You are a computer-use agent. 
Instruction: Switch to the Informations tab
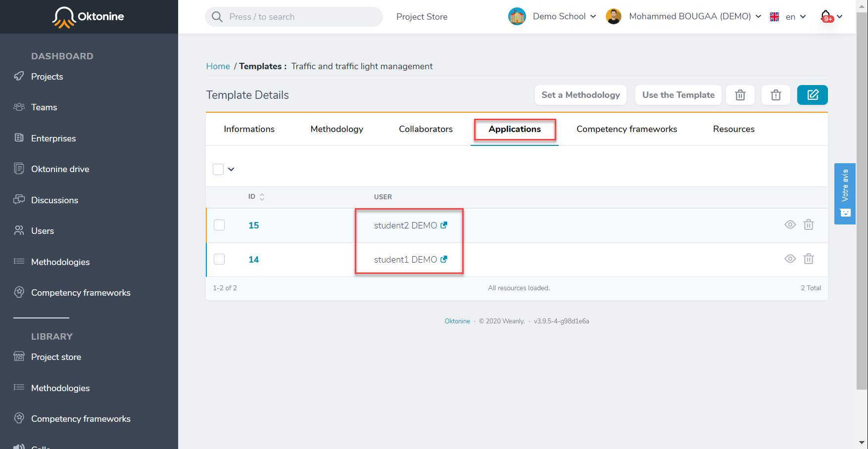249,129
